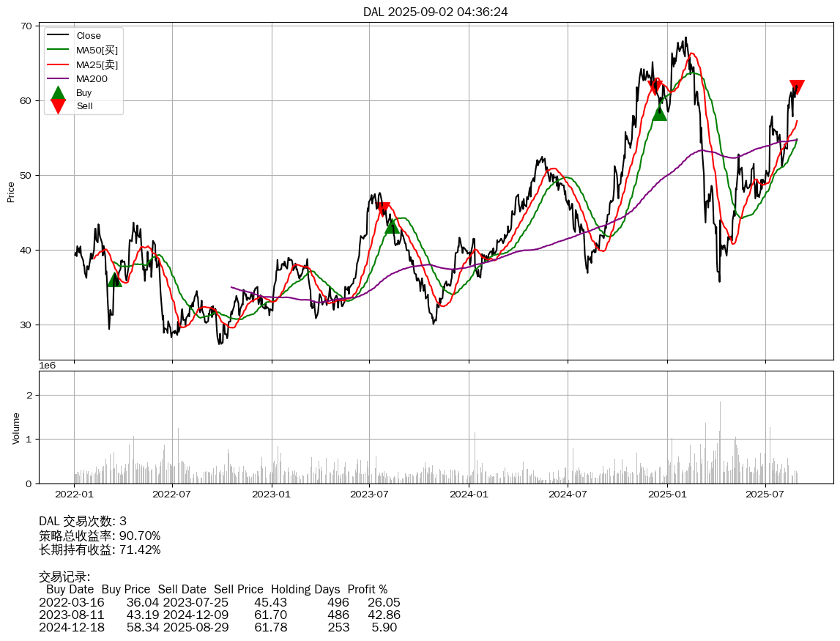Image resolution: width=840 pixels, height=641 pixels.
Task: Select the trade row with 42.86 profit
Action: pyautogui.click(x=220, y=615)
